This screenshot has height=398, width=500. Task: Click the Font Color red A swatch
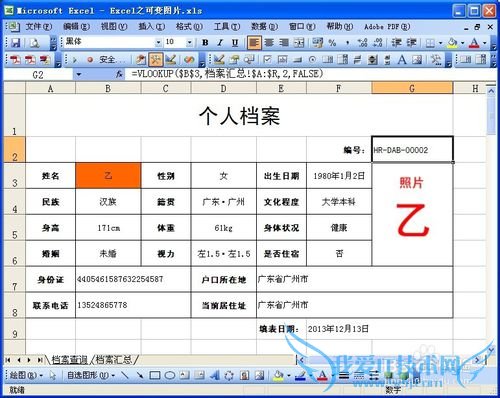coord(475,43)
